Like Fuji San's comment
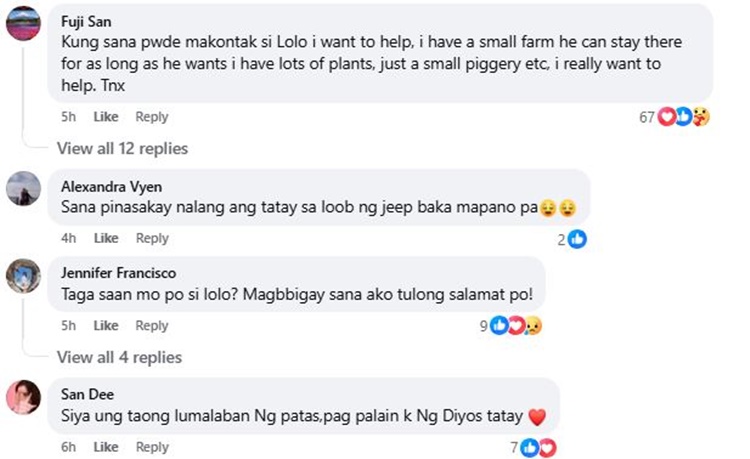The height and width of the screenshot is (459, 750). click(106, 117)
